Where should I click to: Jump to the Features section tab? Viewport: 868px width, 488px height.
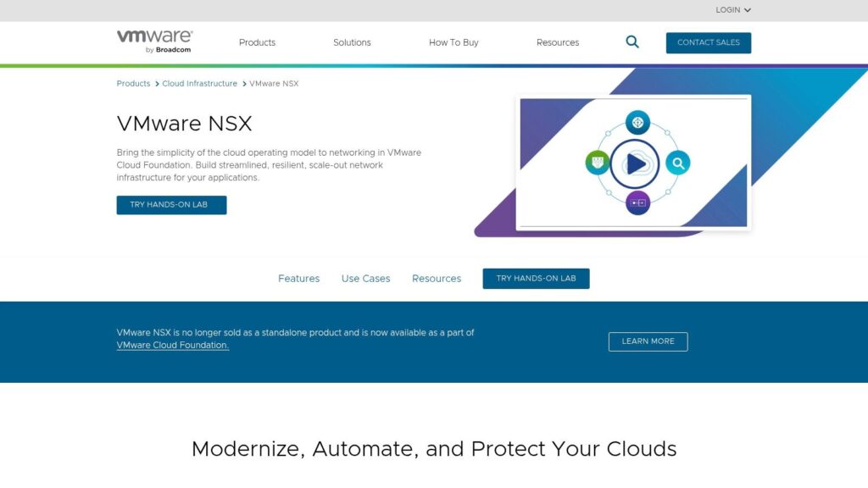click(x=298, y=279)
